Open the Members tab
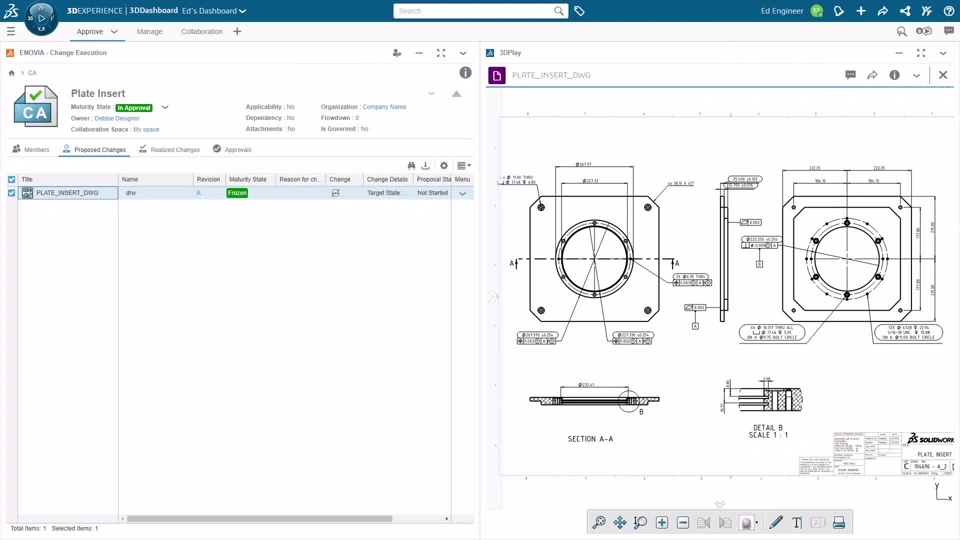The width and height of the screenshot is (960, 540). pyautogui.click(x=31, y=149)
